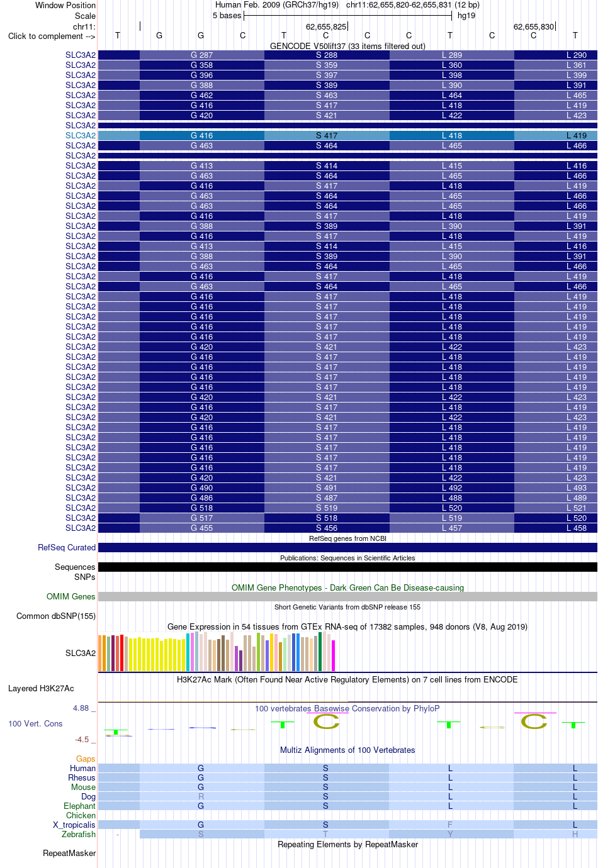Click the Publications Sequences track title

click(347, 558)
